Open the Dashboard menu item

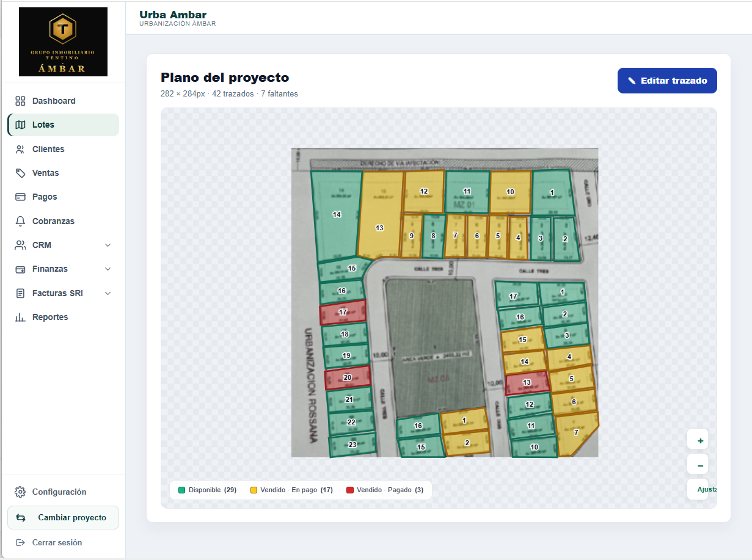[63, 101]
